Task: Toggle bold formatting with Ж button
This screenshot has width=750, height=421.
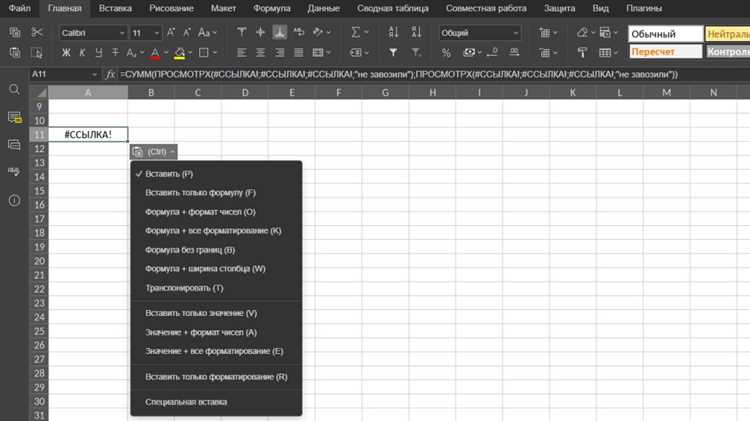Action: (66, 53)
